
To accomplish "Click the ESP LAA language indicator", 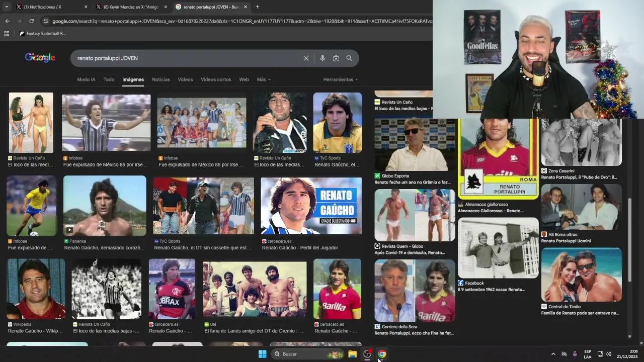I will 588,354.
